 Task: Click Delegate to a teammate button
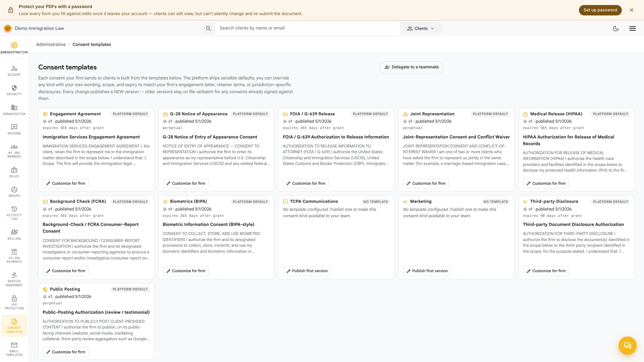(x=412, y=67)
